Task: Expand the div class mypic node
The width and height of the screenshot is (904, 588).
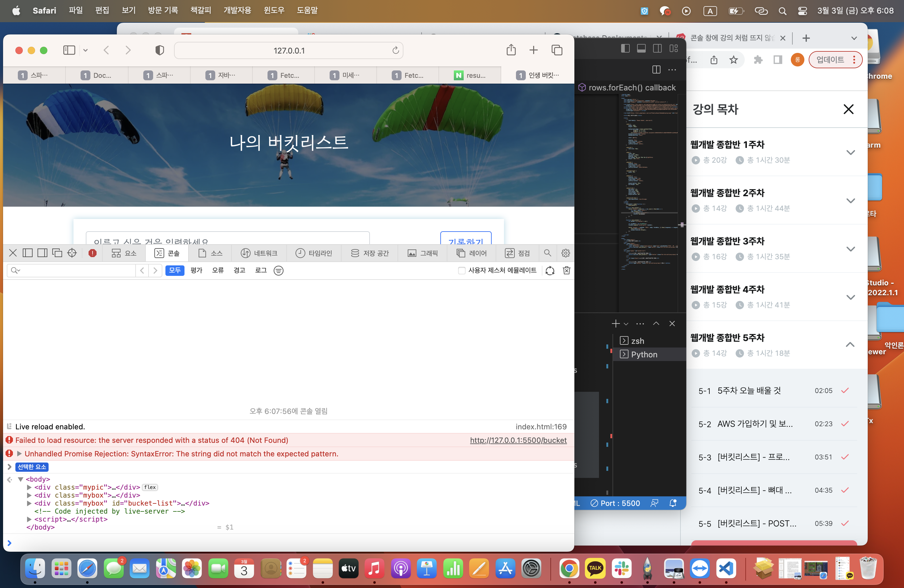Action: (x=29, y=487)
